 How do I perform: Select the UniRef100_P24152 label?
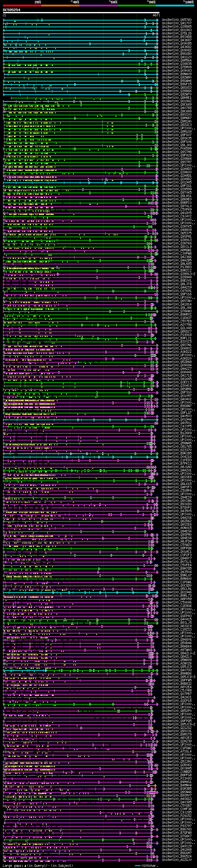coord(177,816)
